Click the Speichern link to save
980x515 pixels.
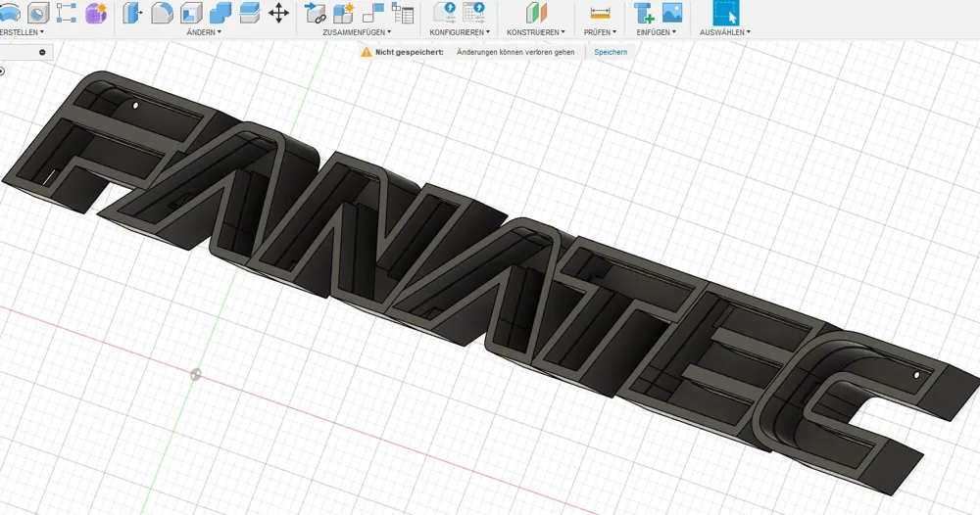point(611,53)
